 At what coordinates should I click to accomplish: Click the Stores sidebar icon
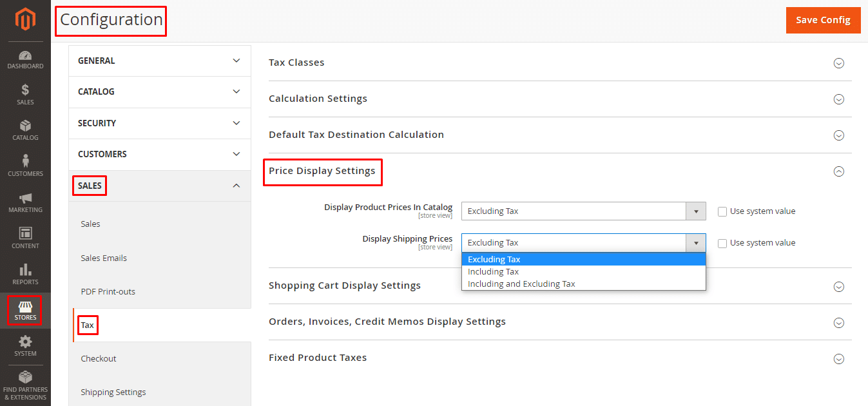[25, 310]
